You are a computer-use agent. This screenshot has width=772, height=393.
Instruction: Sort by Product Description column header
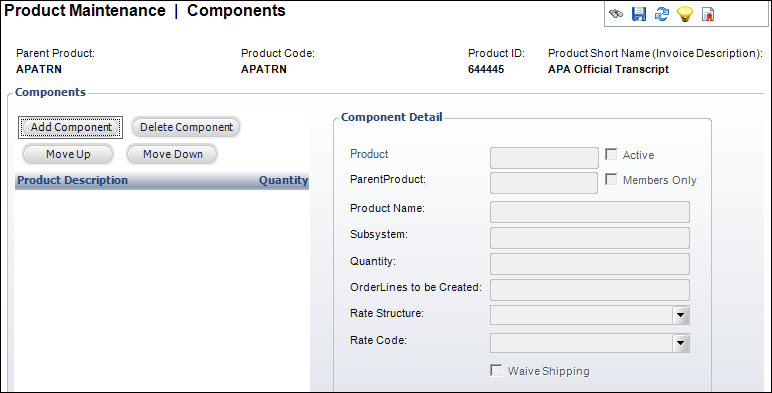(x=72, y=180)
